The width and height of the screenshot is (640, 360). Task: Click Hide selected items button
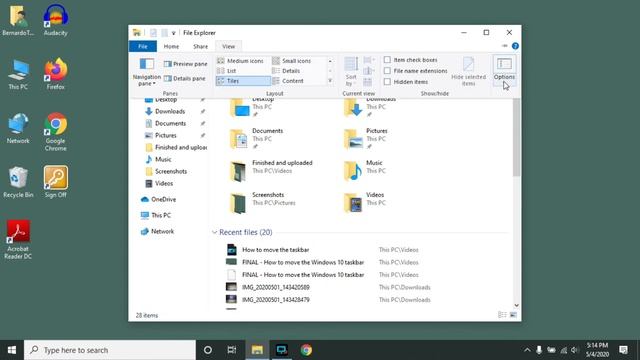click(x=468, y=71)
